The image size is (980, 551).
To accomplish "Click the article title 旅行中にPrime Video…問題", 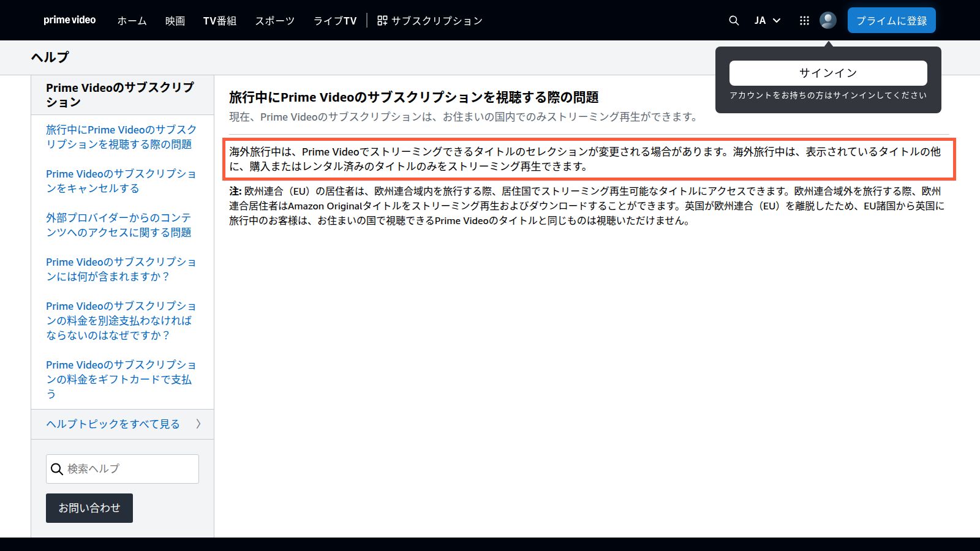I will (414, 97).
